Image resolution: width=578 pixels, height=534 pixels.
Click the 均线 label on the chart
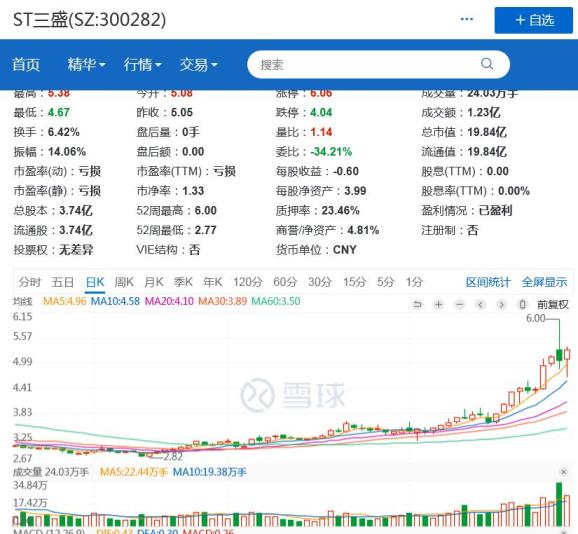tap(22, 301)
